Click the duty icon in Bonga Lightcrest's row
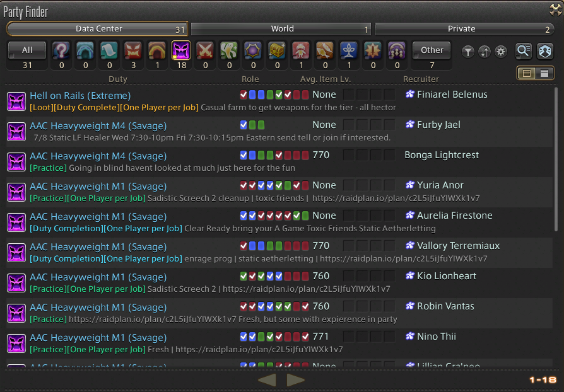Viewport: 564px width, 392px height. [x=16, y=162]
